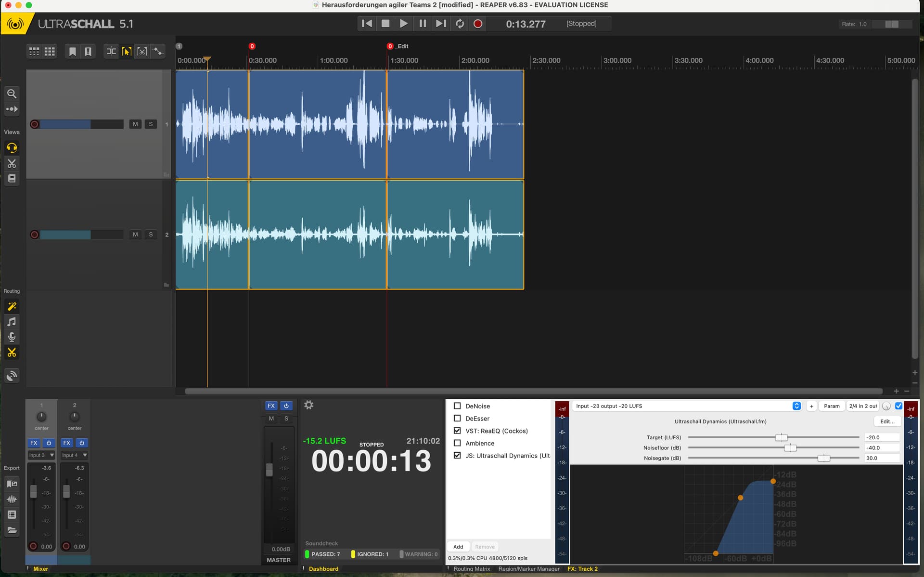Jump to project end button

[x=441, y=24]
